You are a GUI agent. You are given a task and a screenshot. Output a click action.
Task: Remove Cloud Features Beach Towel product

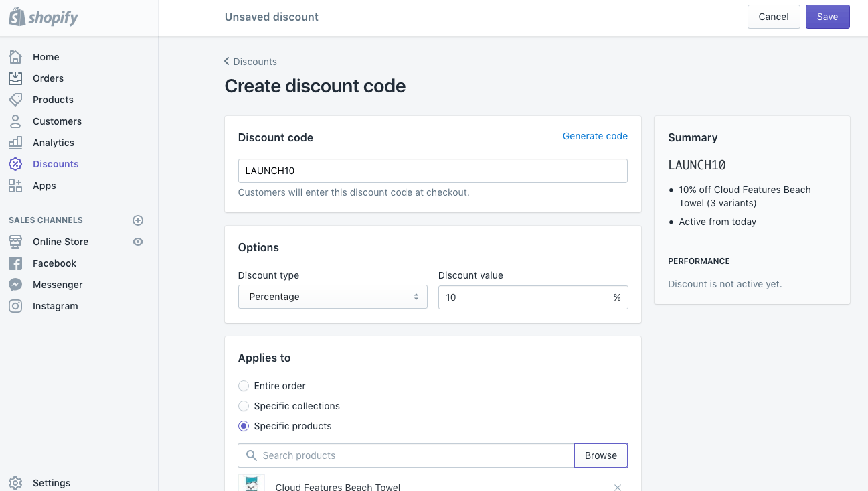pos(618,487)
